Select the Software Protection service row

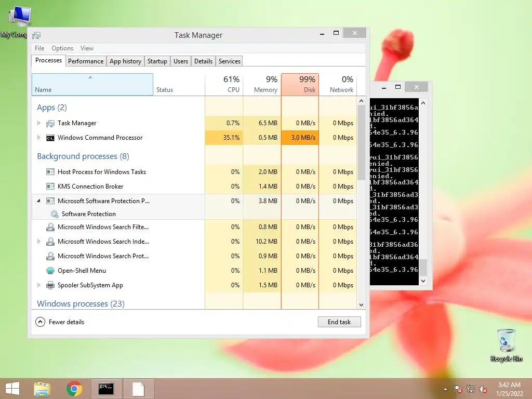(118, 214)
